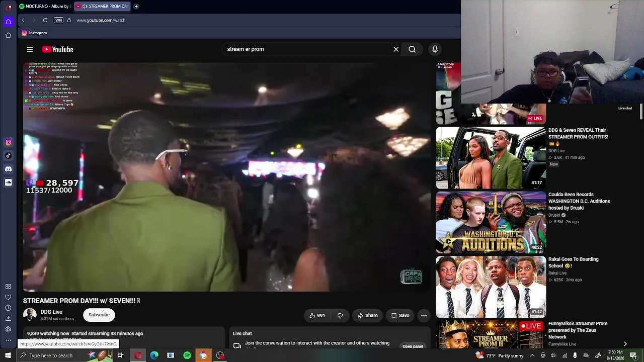Click the STREAMER PROM DAY video title
This screenshot has height=362, width=644.
82,301
